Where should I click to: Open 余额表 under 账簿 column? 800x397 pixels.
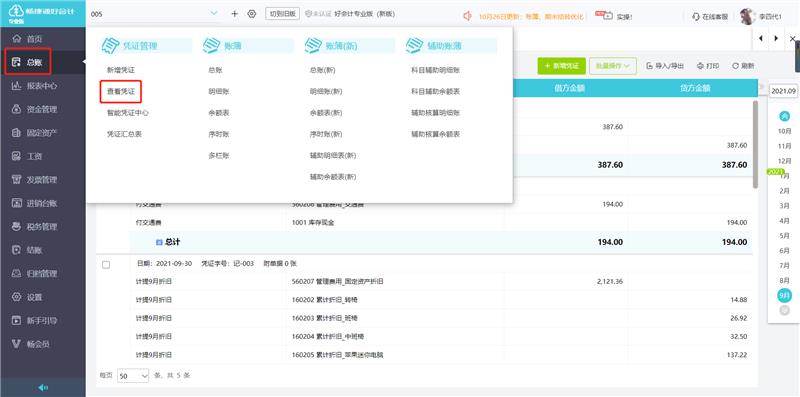(x=218, y=113)
